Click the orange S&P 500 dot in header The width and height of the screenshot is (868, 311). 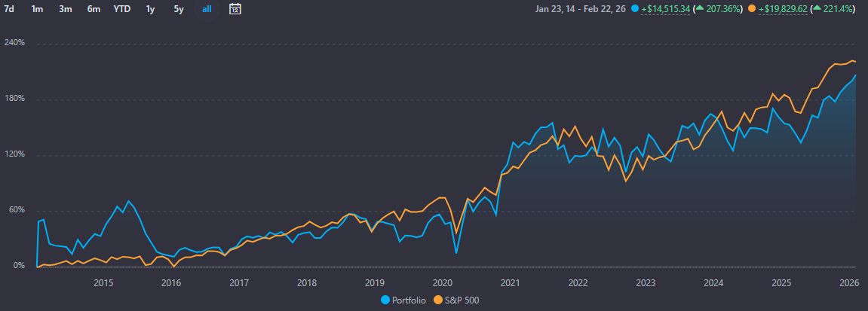pyautogui.click(x=751, y=9)
